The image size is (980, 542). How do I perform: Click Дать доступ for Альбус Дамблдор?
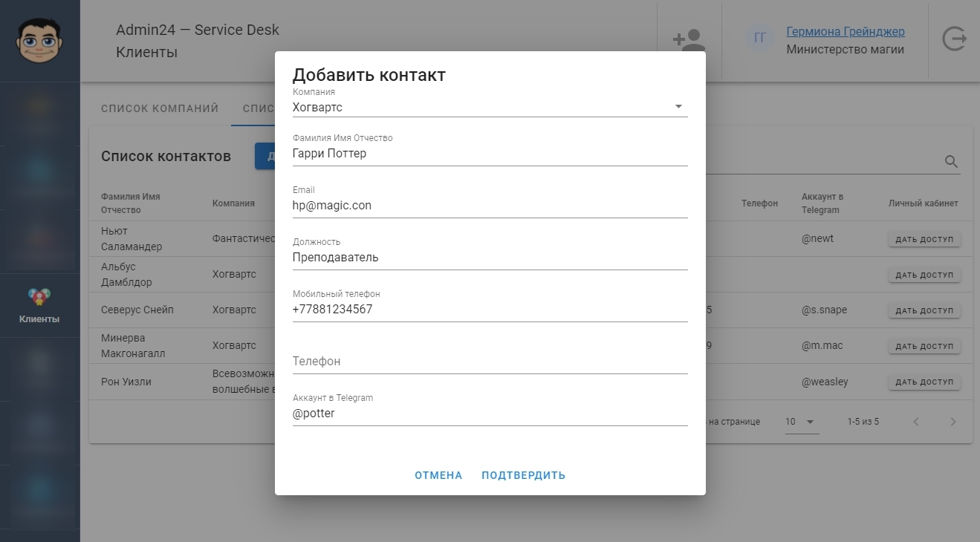click(924, 275)
